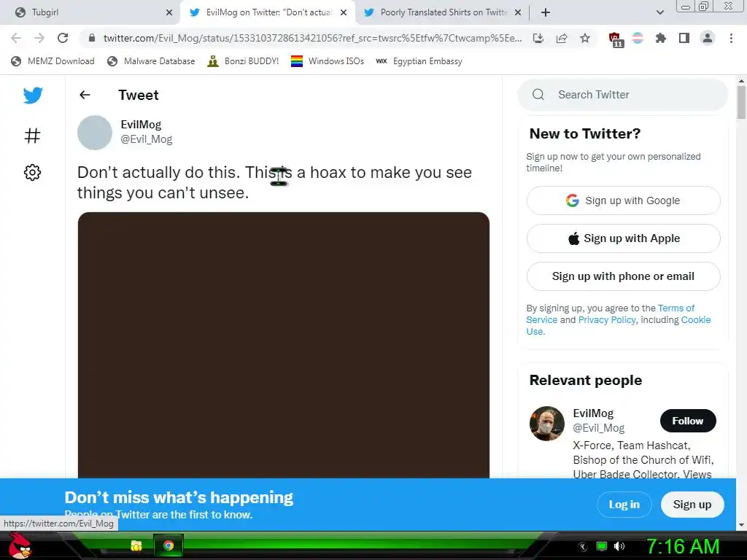The width and height of the screenshot is (747, 560).
Task: Open the MEMZ Download bookmark
Action: click(x=53, y=61)
